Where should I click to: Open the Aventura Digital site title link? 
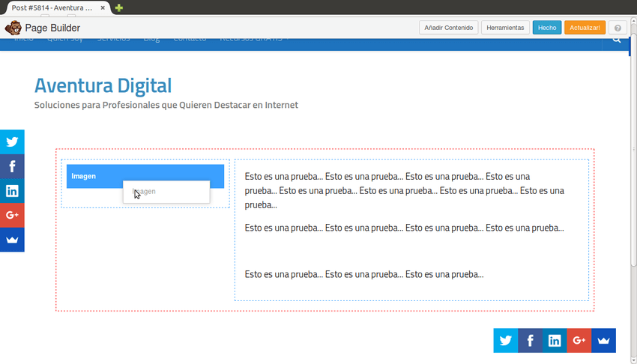coord(103,85)
